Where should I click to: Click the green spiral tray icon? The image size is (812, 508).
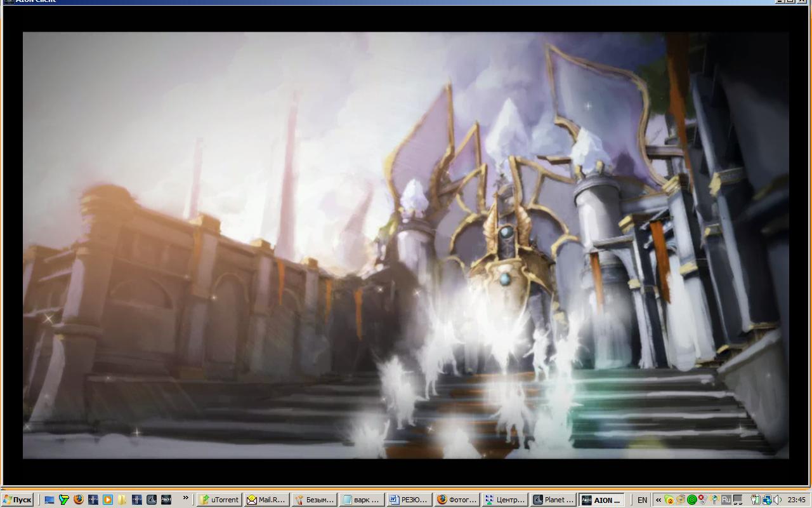click(692, 500)
